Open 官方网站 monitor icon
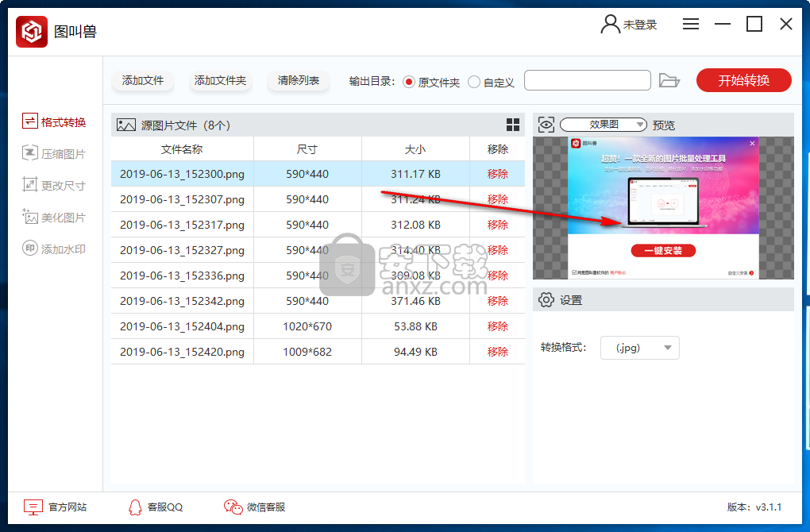This screenshot has height=532, width=810. click(x=33, y=507)
